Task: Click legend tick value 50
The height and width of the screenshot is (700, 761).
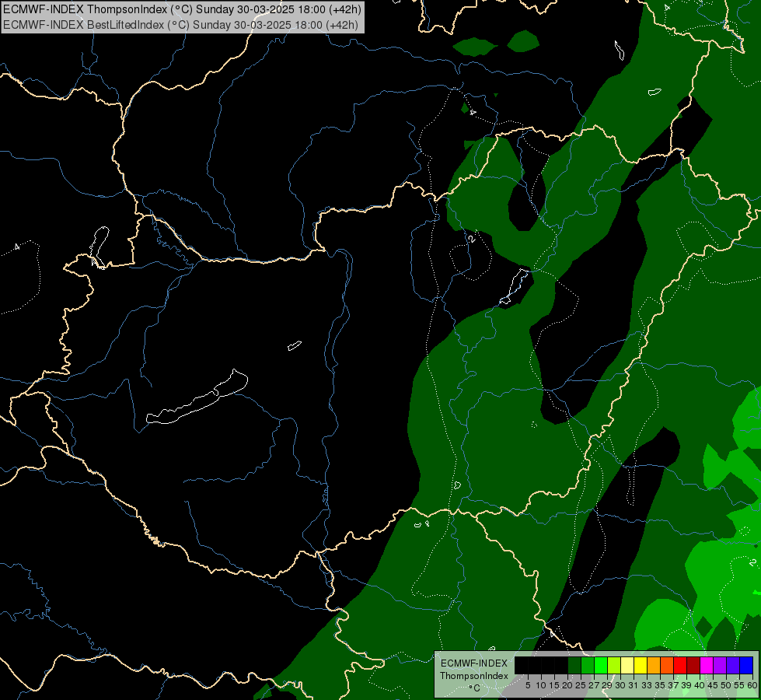Action: coord(726,685)
